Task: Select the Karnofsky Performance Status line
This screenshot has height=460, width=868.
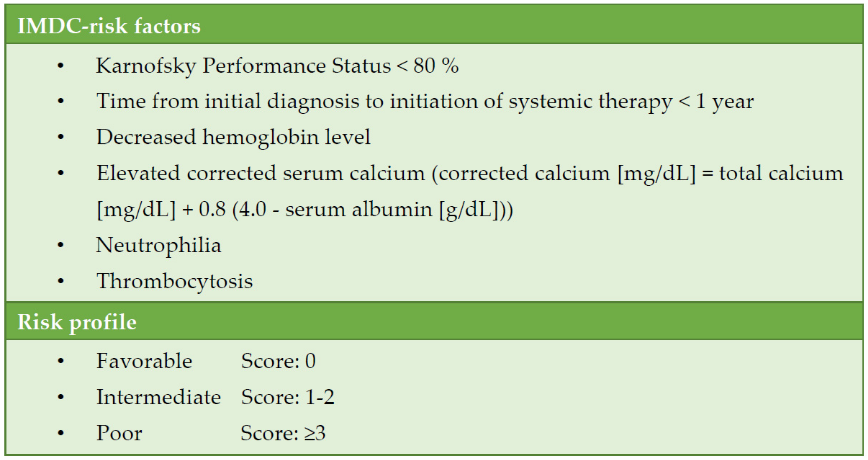Action: 277,65
